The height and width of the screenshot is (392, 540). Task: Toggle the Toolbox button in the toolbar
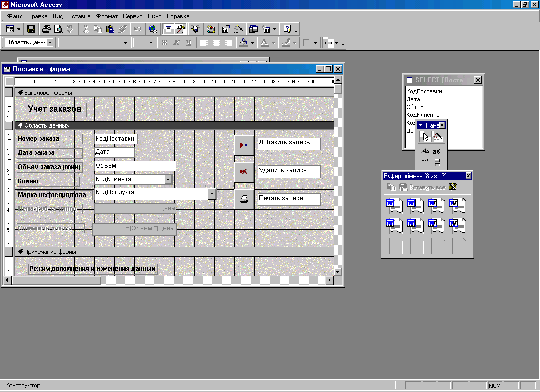click(180, 29)
